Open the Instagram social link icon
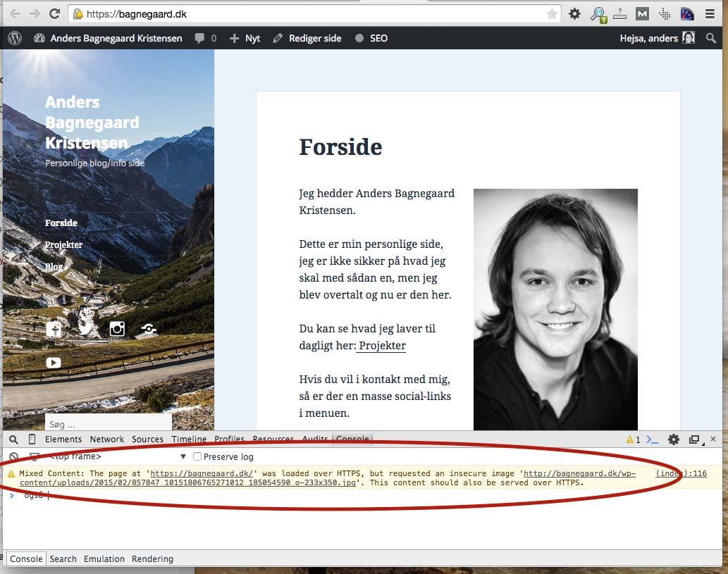728x574 pixels. 117,328
